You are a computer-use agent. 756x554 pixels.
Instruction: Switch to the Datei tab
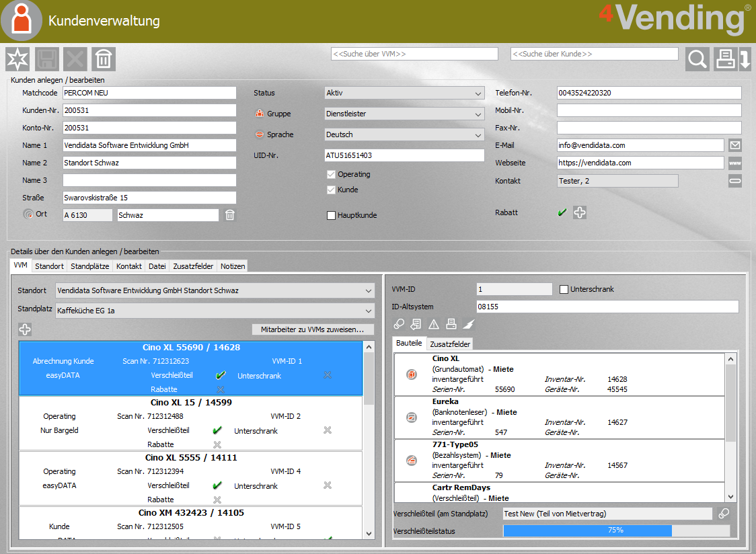pos(157,266)
